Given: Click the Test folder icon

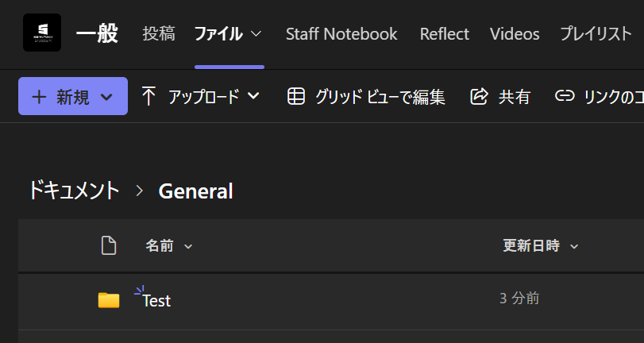Looking at the screenshot, I should coord(109,299).
